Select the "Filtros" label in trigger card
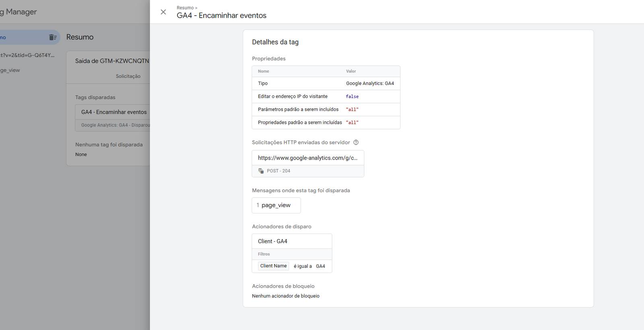 (264, 254)
